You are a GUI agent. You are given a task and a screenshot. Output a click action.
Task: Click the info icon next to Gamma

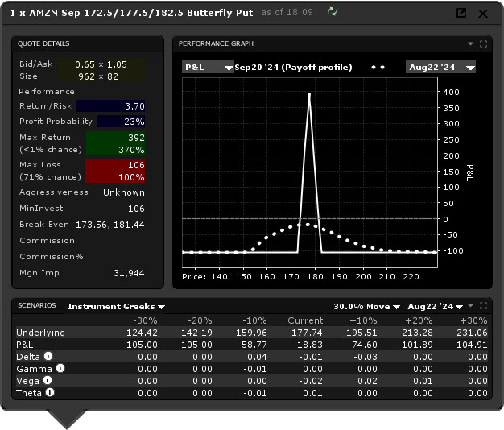[x=60, y=368]
